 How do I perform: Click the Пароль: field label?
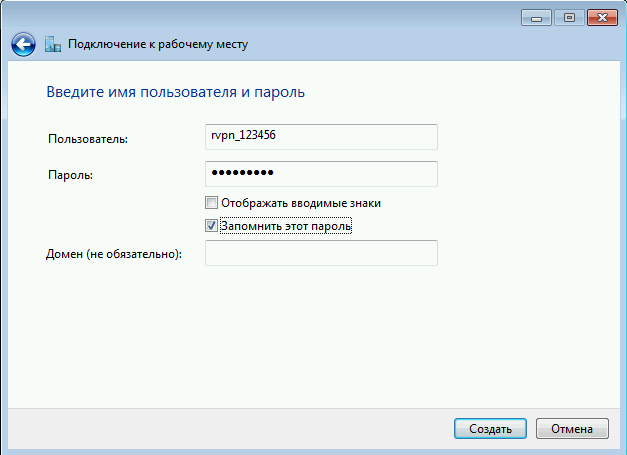70,175
